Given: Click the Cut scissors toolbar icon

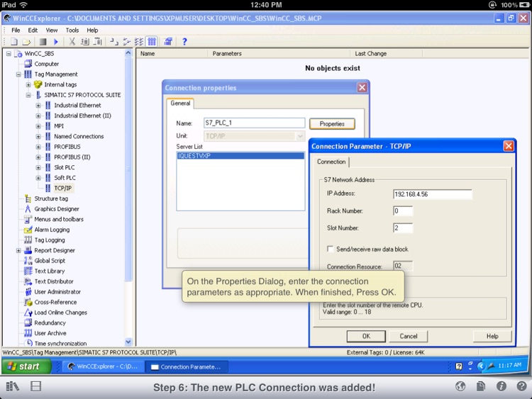Looking at the screenshot, I should (72, 42).
